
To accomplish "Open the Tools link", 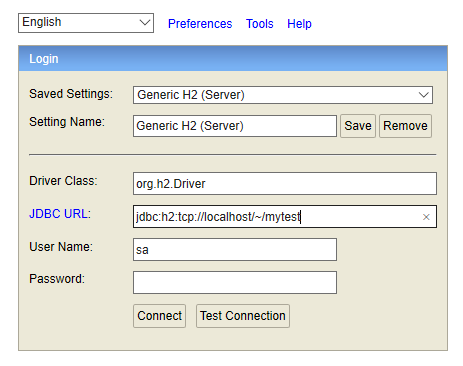I will 260,24.
